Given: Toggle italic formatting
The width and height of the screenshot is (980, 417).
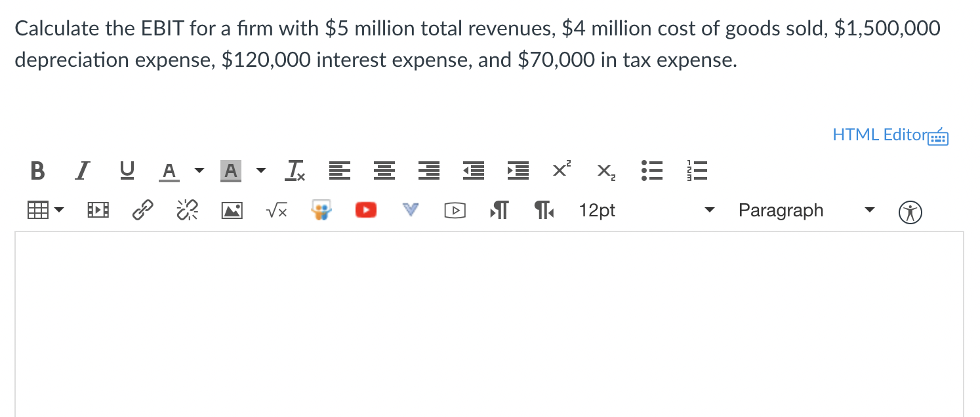Looking at the screenshot, I should point(81,170).
